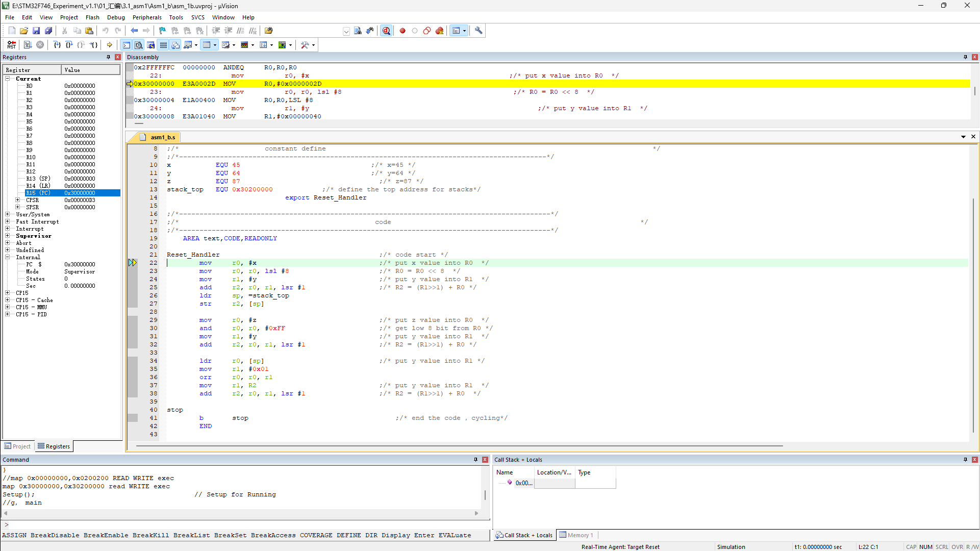980x551 pixels.
Task: Expand the CP15 - Cache group
Action: point(8,300)
